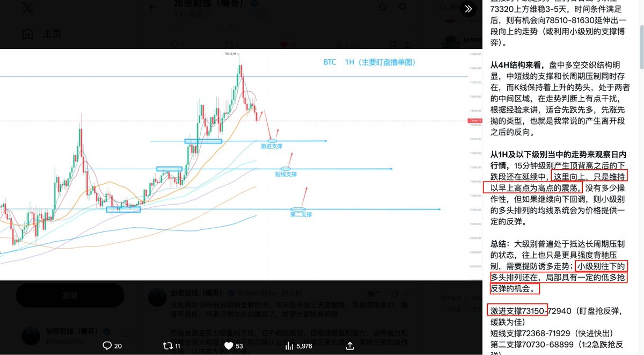The width and height of the screenshot is (644, 355).
Task: Click the dimmed refresh icon in header
Action: point(383,8)
